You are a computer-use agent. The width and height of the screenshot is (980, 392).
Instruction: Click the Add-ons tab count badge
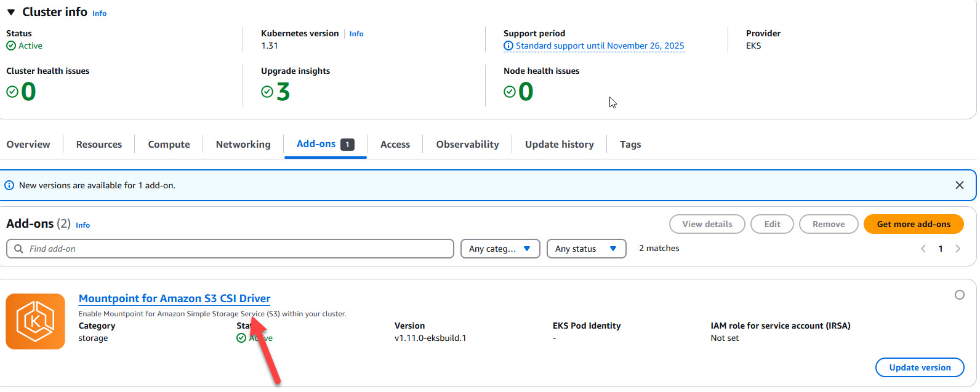point(347,144)
